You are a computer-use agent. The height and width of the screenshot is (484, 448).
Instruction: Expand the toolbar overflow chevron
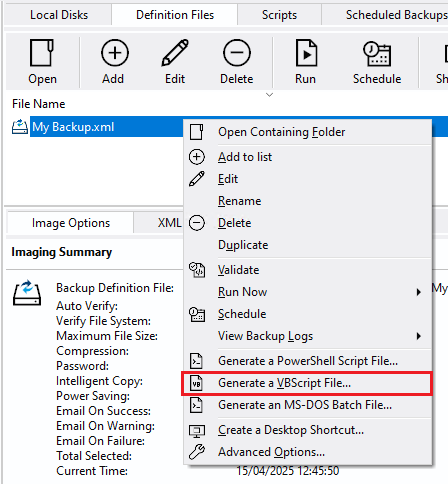pos(269,95)
